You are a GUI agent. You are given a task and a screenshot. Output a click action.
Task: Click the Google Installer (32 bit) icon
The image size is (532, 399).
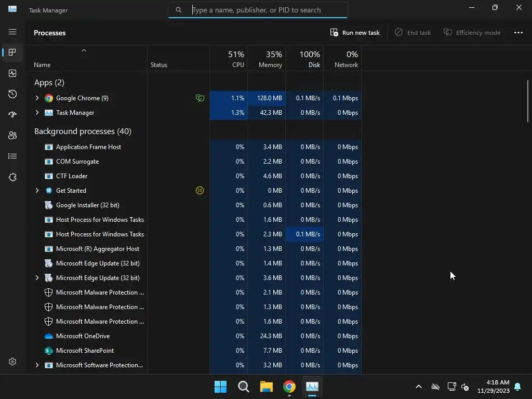[x=49, y=205]
